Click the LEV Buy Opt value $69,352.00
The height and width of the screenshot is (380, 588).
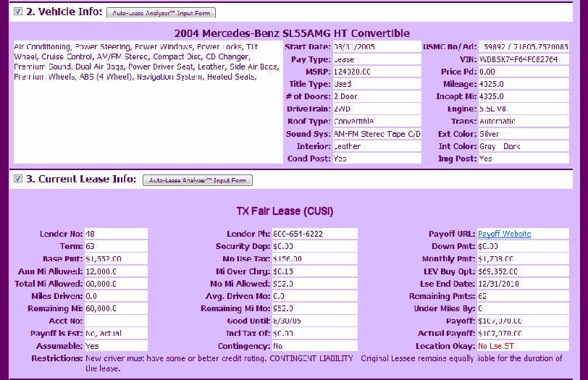click(523, 271)
